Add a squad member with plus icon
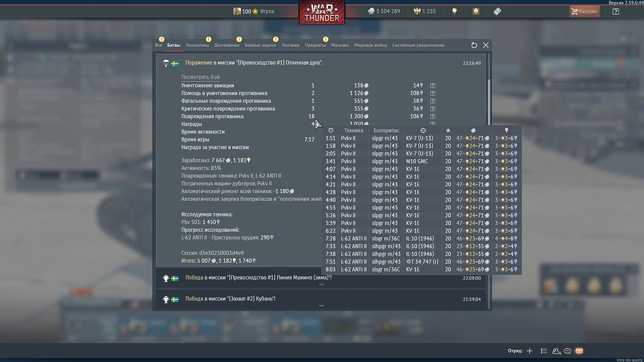 coord(529,351)
